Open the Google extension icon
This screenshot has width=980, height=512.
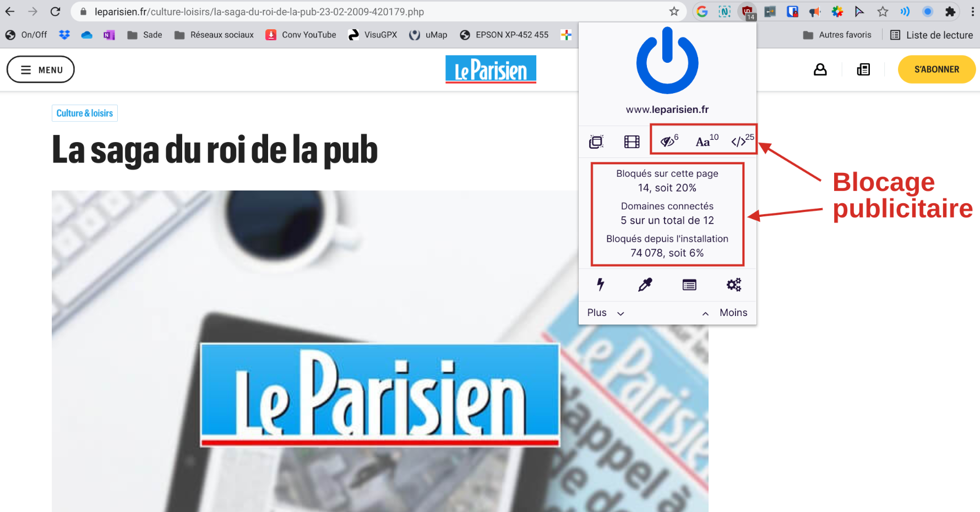point(702,12)
